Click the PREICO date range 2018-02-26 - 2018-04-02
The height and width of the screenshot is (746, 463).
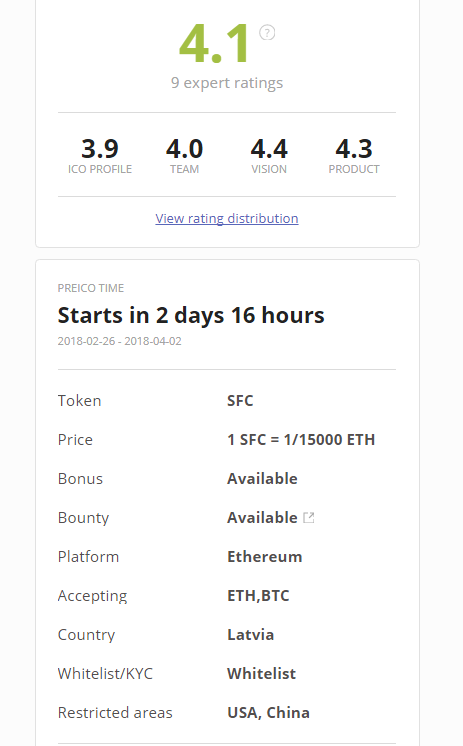(119, 341)
